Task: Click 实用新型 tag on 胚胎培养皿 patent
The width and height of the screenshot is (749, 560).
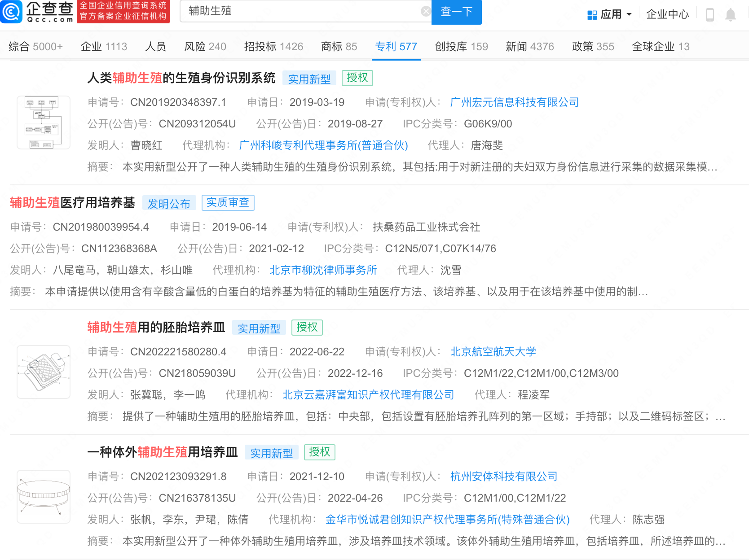Action: [x=259, y=328]
